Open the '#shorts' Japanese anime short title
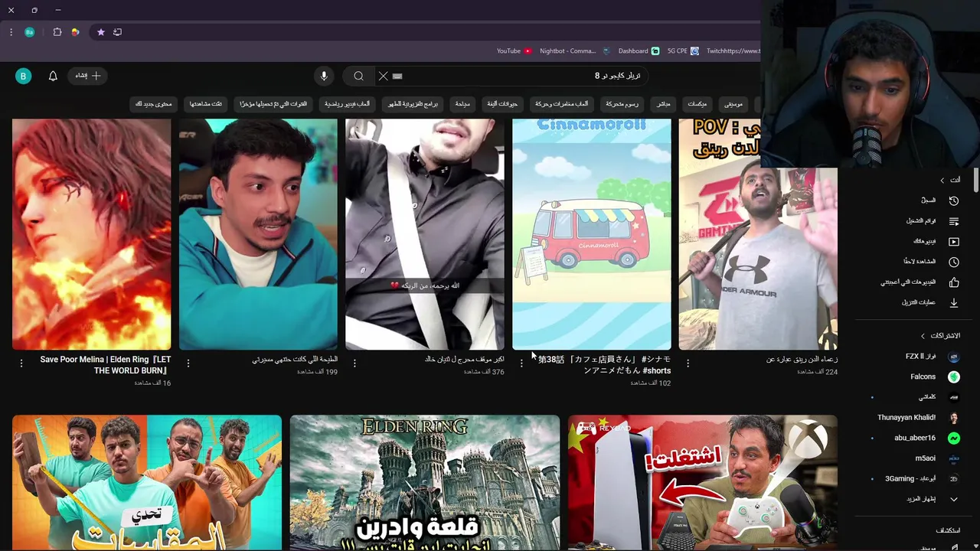Viewport: 980px width, 551px height. pyautogui.click(x=604, y=365)
